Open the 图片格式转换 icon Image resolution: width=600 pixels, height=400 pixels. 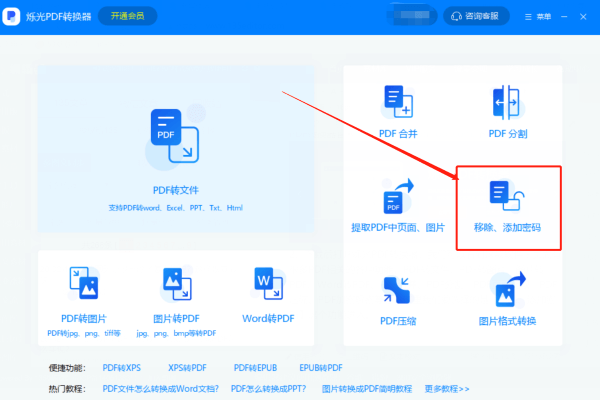point(510,289)
